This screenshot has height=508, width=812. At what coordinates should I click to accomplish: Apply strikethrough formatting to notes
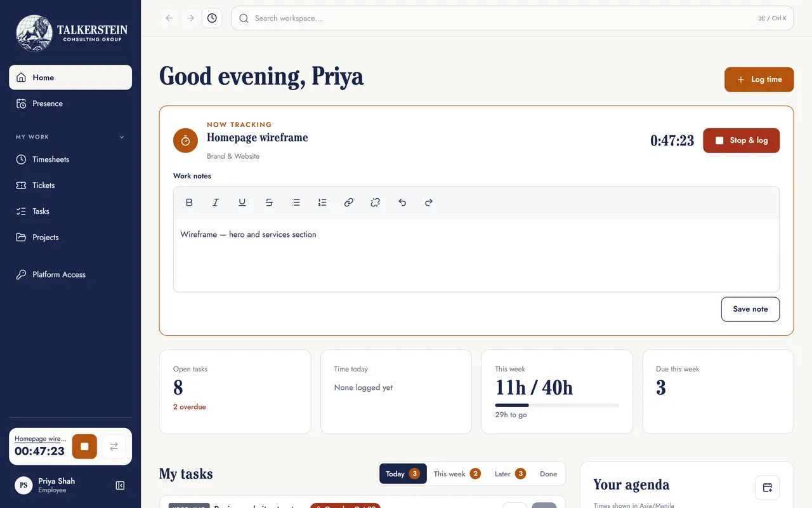tap(269, 203)
